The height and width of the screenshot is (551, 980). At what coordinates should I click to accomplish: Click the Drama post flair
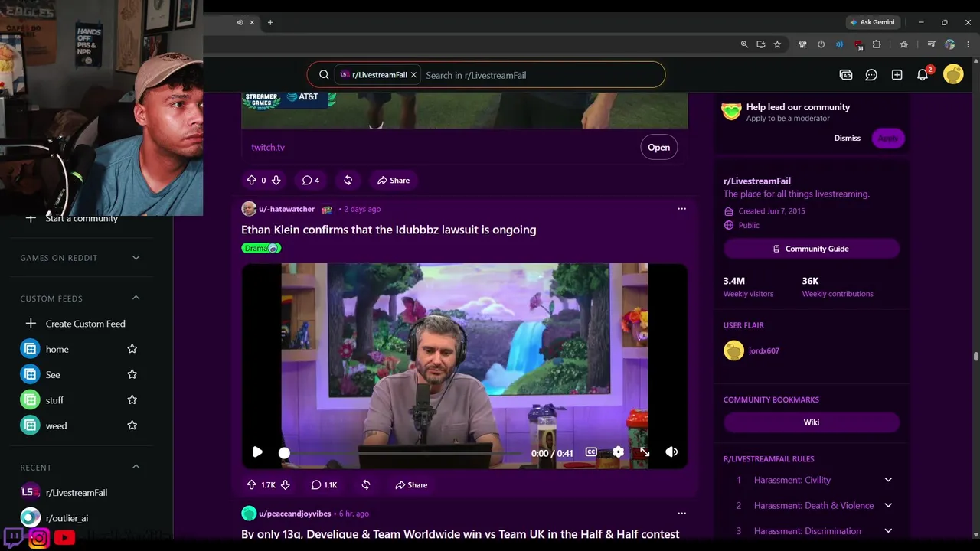pyautogui.click(x=261, y=248)
